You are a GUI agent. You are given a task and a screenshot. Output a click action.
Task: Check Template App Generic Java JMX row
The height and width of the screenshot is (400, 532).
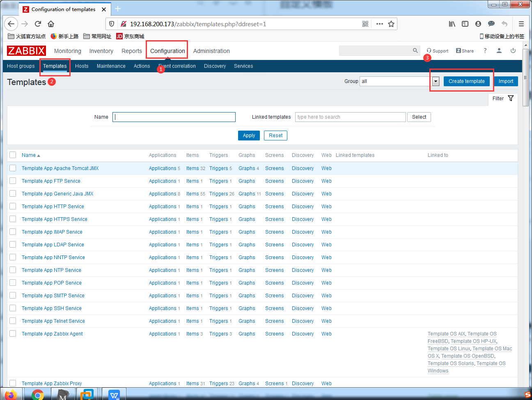[x=13, y=193]
